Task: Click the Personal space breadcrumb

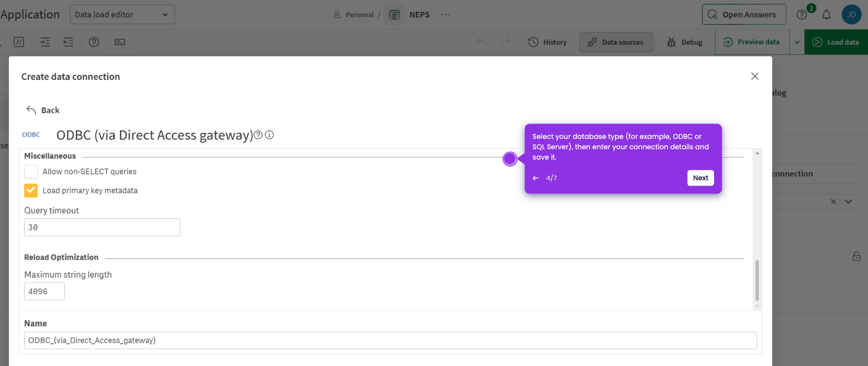Action: 354,14
